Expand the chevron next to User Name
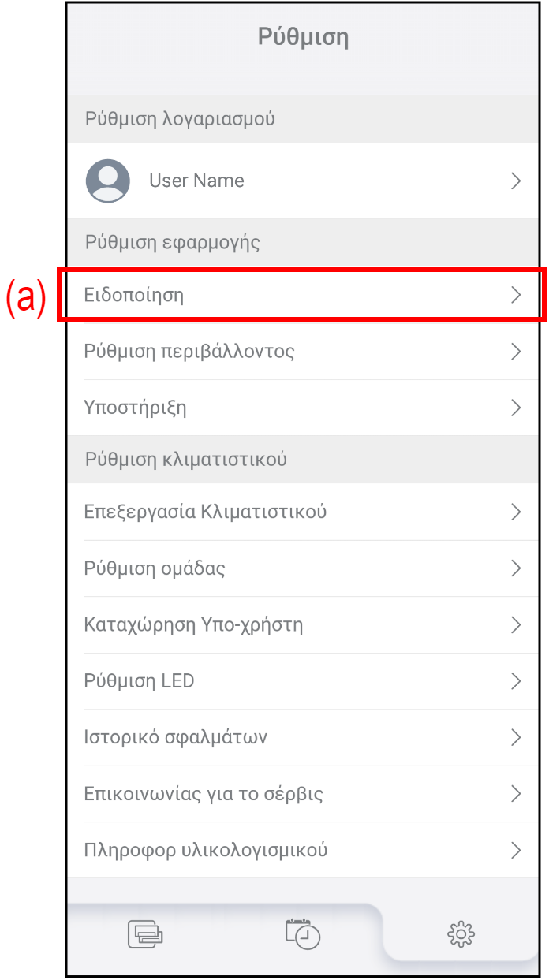The image size is (549, 980). (516, 181)
